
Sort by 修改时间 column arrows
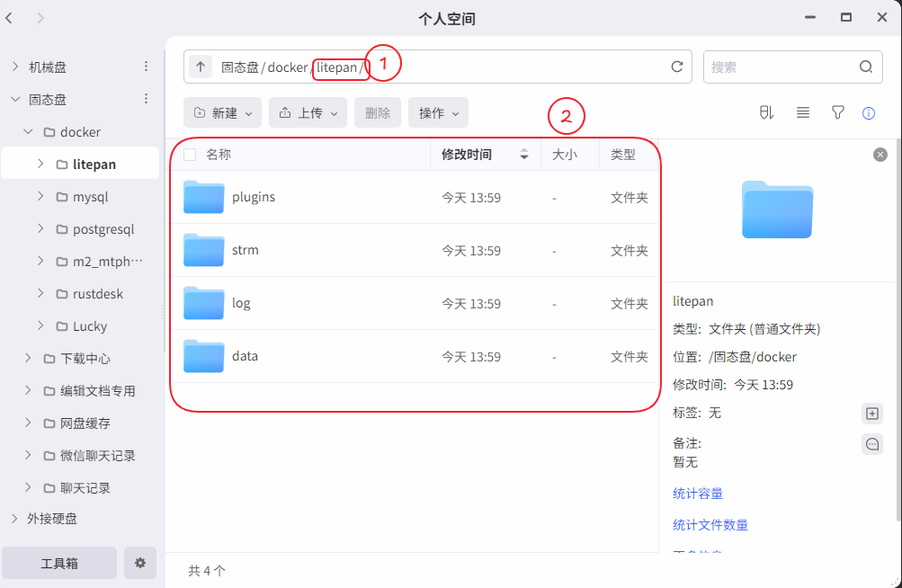(524, 154)
